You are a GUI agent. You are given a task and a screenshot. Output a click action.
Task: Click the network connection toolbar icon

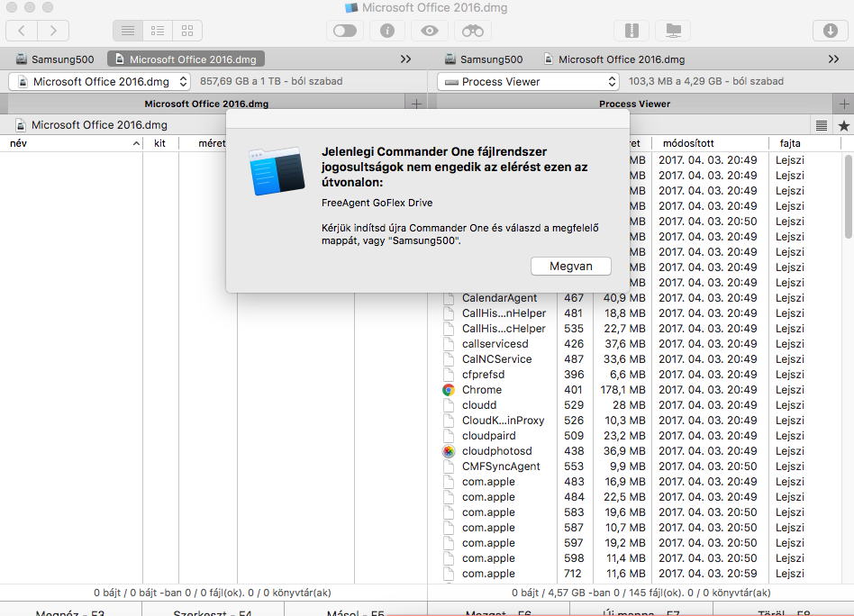[x=673, y=31]
